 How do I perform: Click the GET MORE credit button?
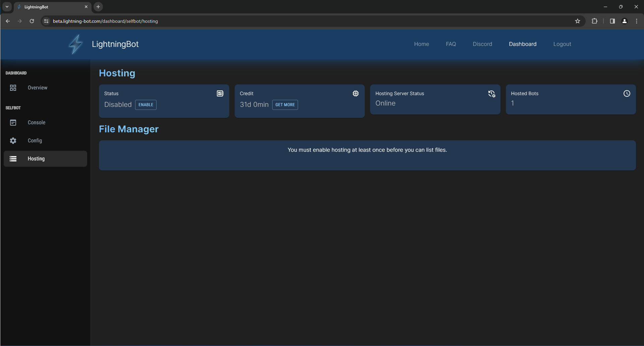285,105
